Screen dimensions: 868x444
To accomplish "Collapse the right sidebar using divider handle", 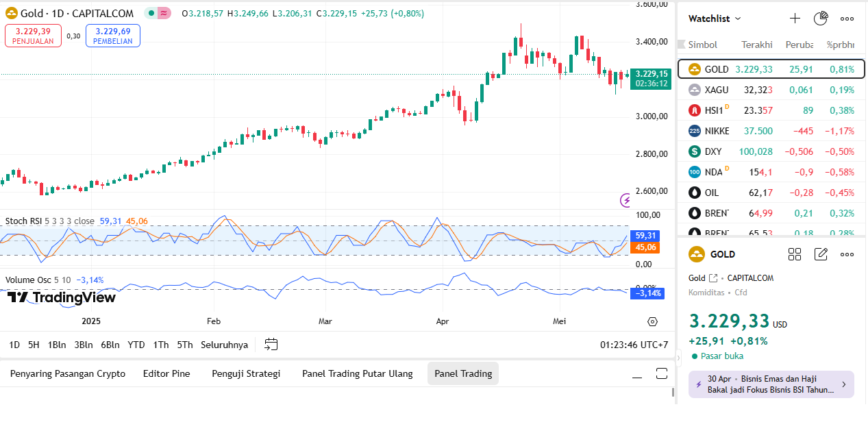I will click(678, 357).
